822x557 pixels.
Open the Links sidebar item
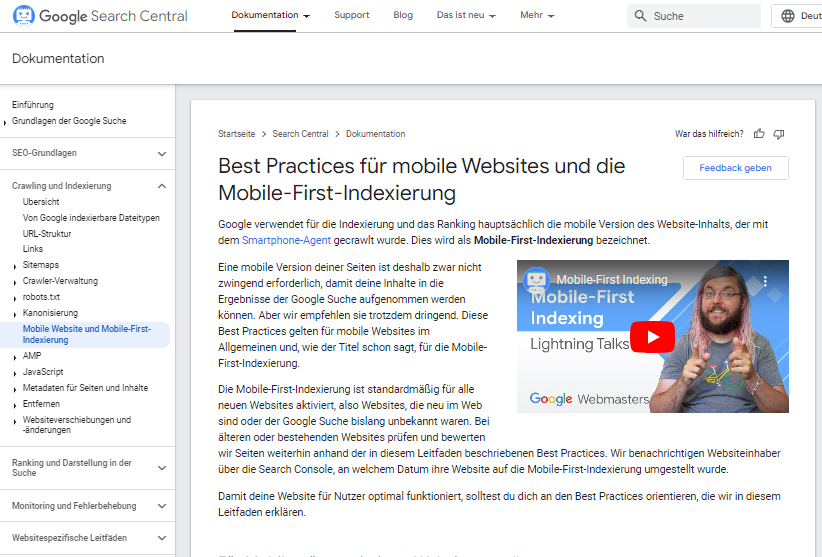tap(33, 249)
